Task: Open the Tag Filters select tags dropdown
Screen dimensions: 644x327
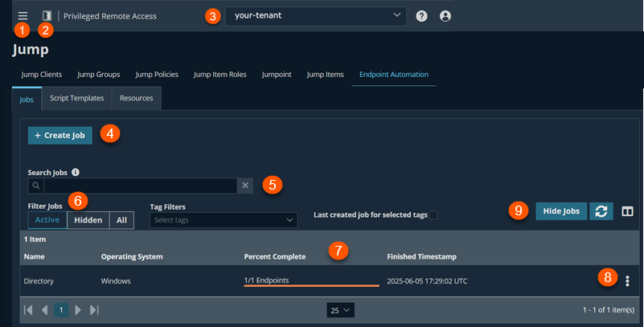Action: point(224,220)
